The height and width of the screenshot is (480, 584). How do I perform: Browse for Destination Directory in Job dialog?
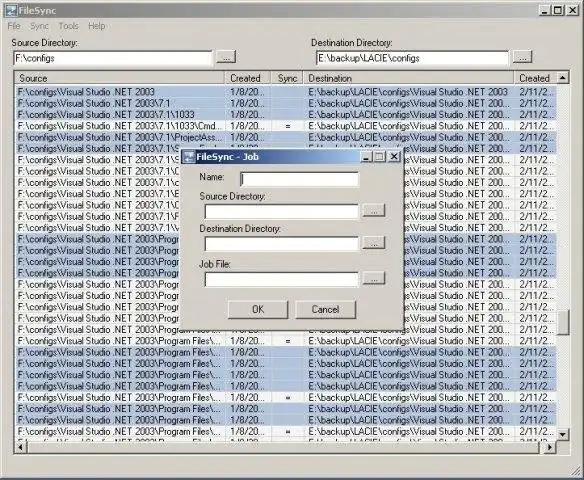tap(374, 243)
